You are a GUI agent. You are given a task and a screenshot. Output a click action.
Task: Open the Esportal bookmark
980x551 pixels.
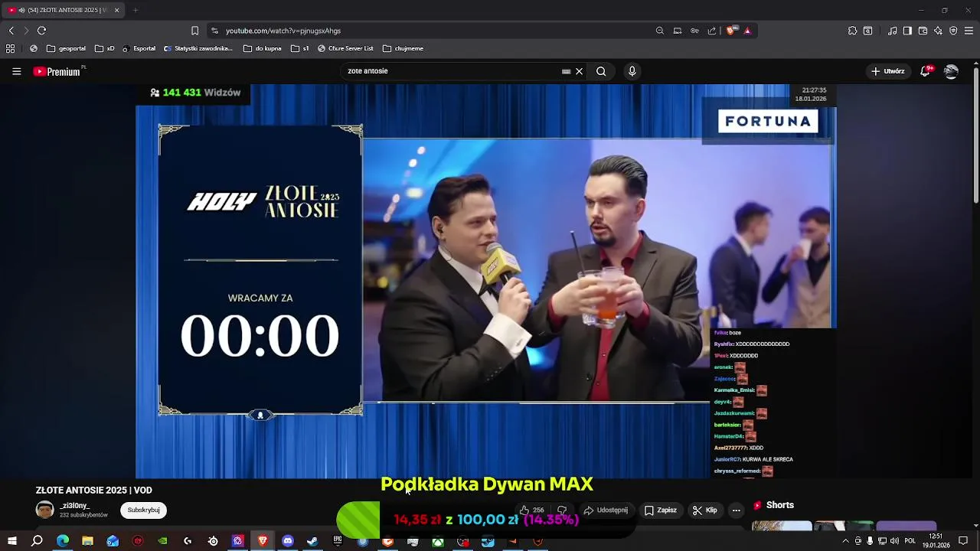point(139,48)
